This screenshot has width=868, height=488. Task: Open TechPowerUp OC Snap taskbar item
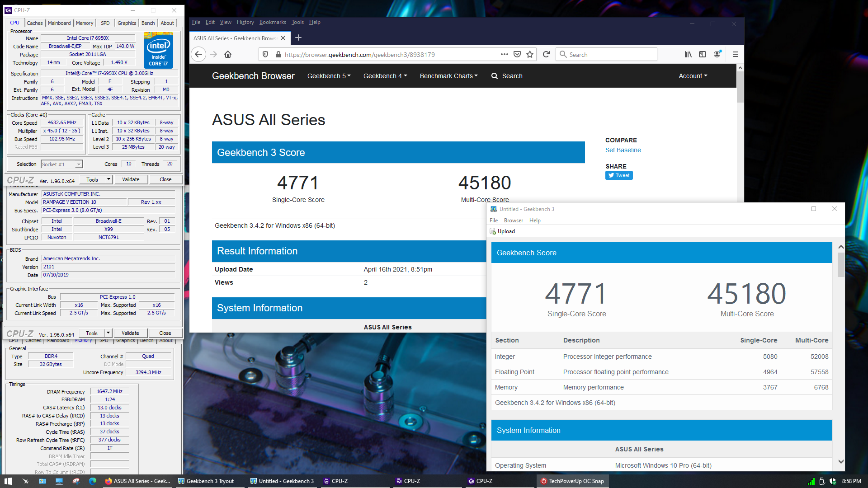click(572, 481)
